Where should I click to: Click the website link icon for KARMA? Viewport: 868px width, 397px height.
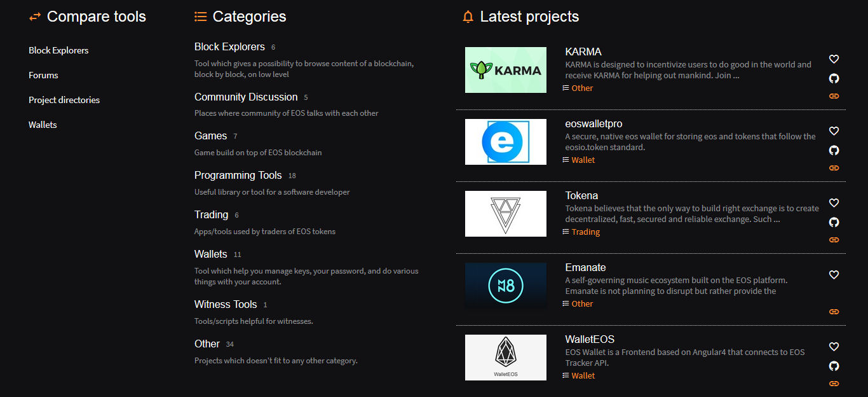[x=834, y=95]
